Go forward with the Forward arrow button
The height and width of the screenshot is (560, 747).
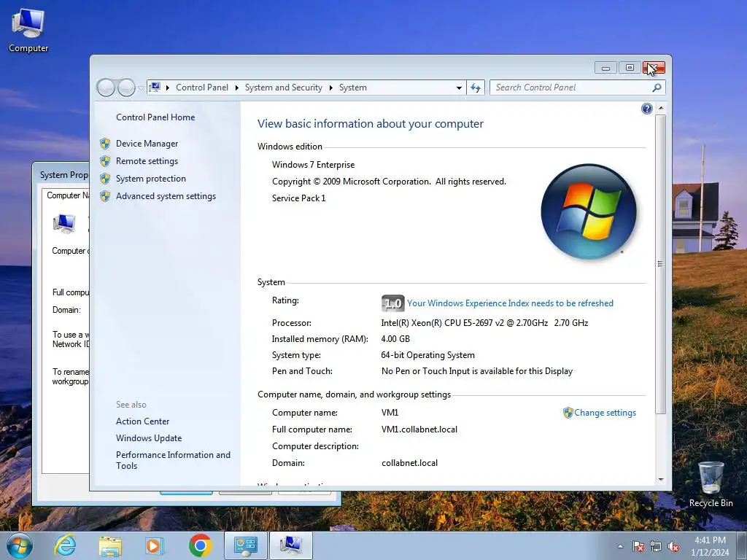tap(126, 87)
